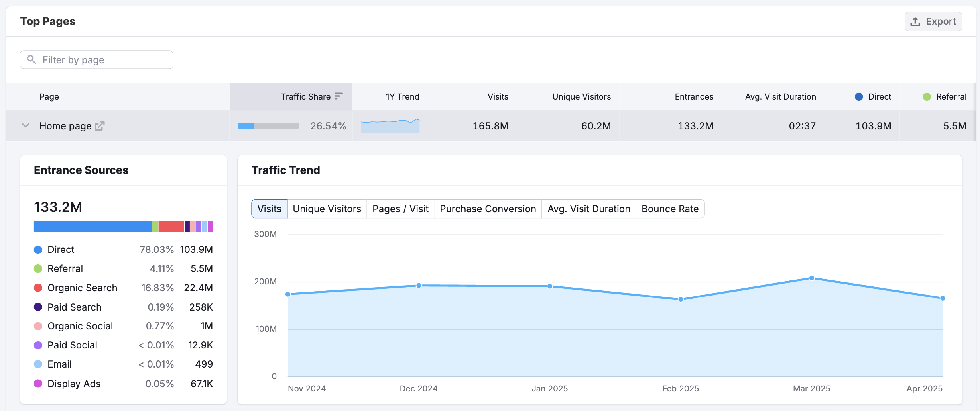
Task: Click the magnifier icon in the filter box
Action: [x=31, y=60]
